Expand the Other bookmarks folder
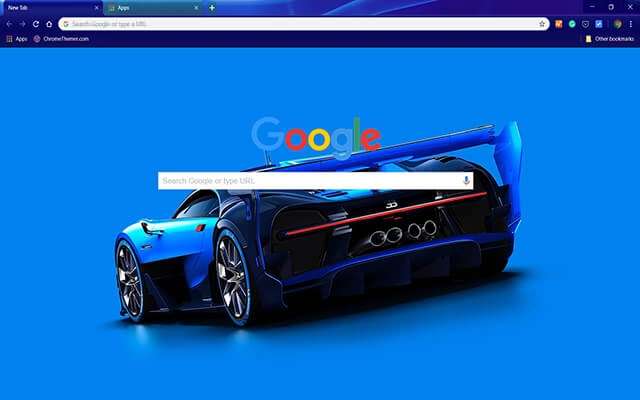Viewport: 640px width, 400px height. point(610,39)
